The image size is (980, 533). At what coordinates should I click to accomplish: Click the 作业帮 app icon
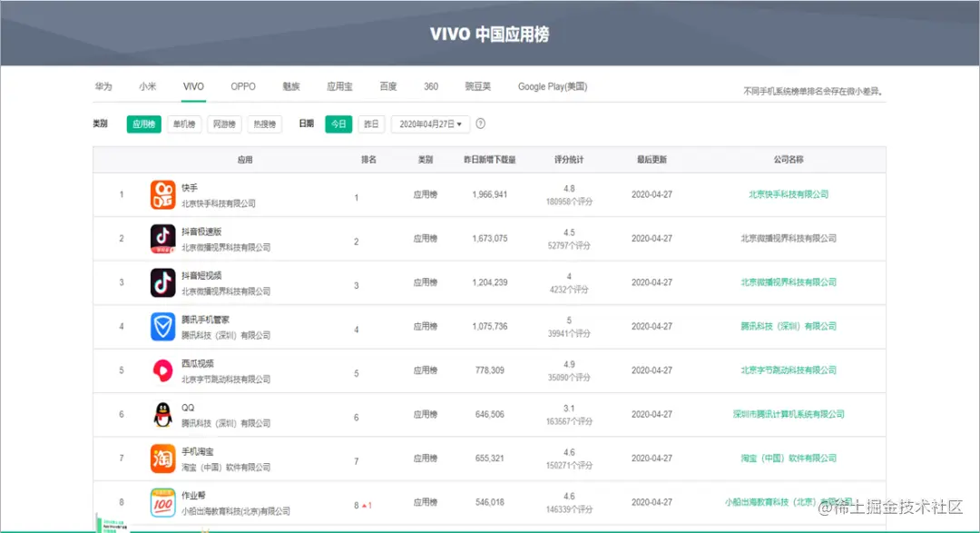point(162,502)
